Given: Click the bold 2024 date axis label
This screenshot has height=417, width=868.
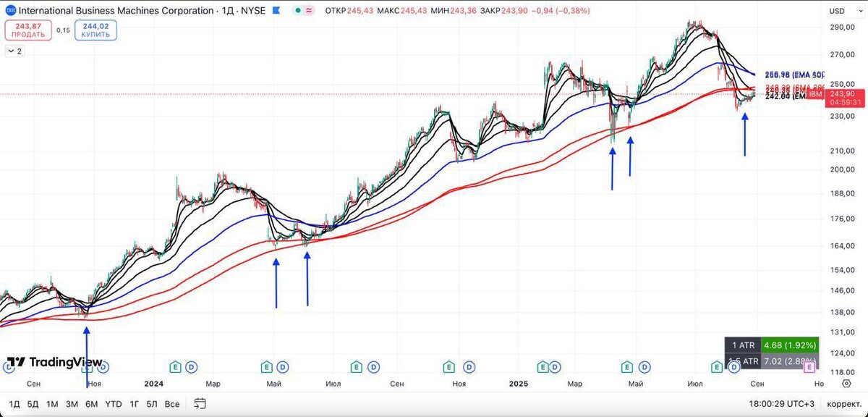Looking at the screenshot, I should 153,383.
